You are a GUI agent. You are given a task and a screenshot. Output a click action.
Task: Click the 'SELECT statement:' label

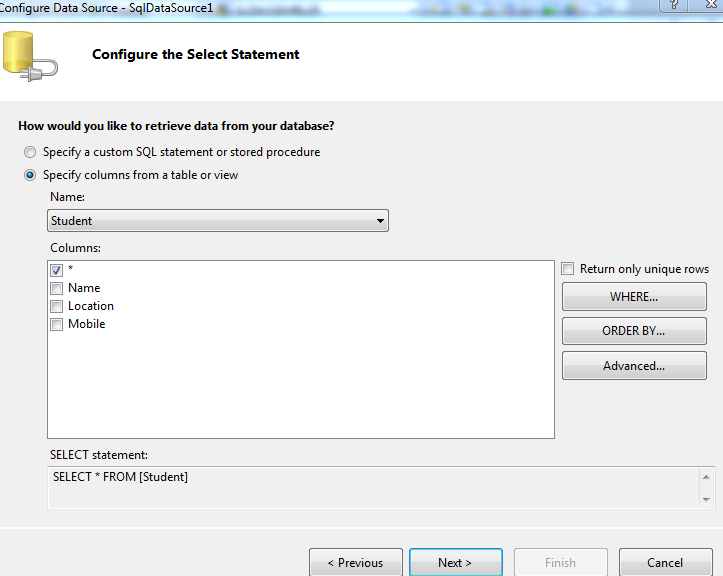tap(99, 455)
